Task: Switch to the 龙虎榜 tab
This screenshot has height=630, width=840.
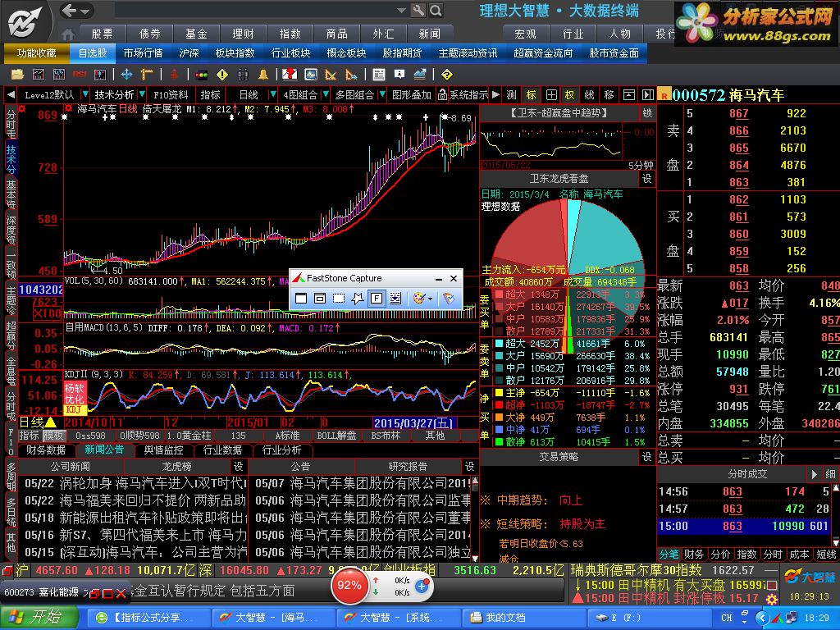Action: (x=177, y=467)
